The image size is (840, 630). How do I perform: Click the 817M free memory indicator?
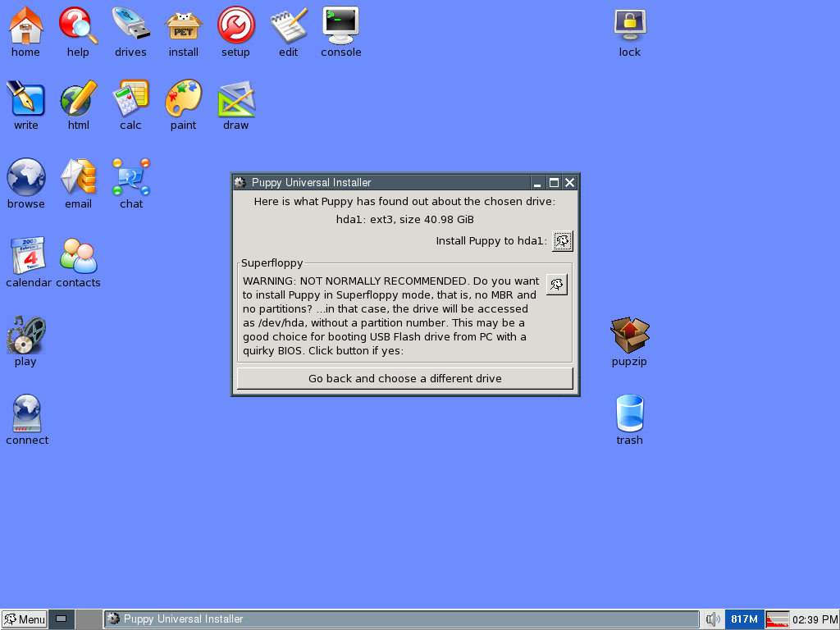[744, 619]
